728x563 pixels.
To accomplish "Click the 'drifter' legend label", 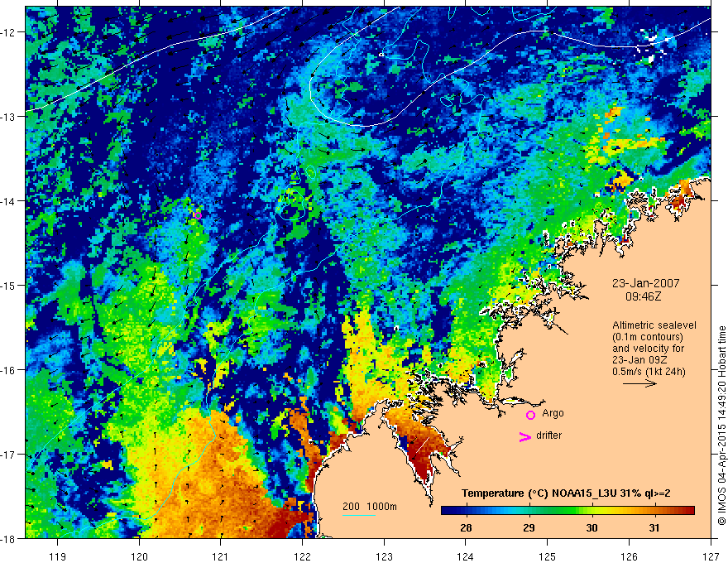I will pyautogui.click(x=548, y=435).
